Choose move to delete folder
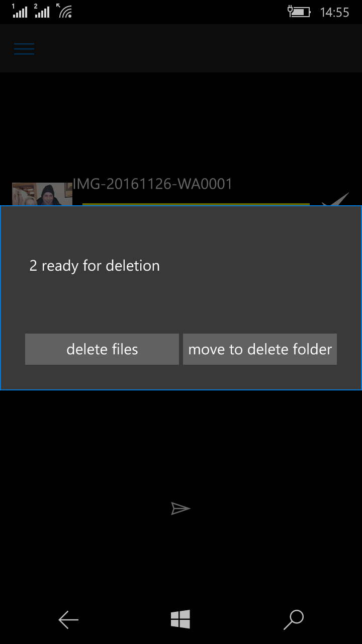Viewport: 362px width, 644px height. point(260,349)
